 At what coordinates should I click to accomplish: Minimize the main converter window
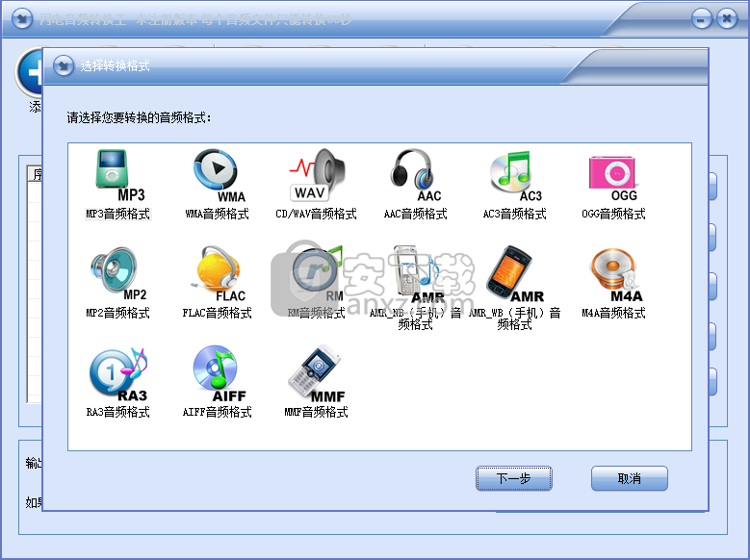pyautogui.click(x=702, y=19)
